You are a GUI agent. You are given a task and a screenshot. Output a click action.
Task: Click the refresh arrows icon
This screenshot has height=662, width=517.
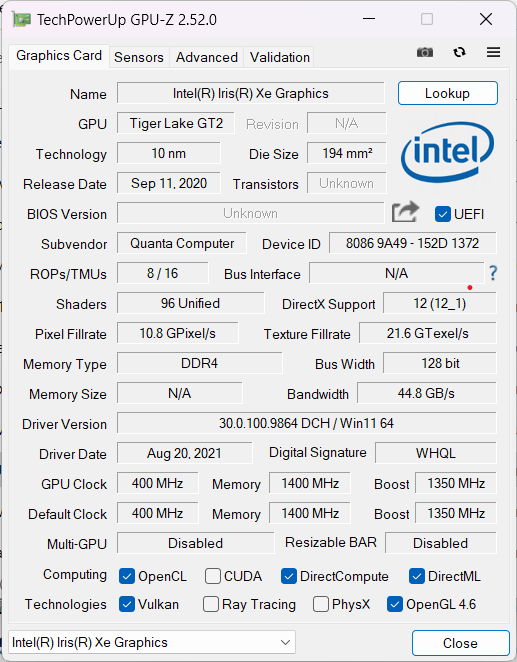click(x=459, y=52)
